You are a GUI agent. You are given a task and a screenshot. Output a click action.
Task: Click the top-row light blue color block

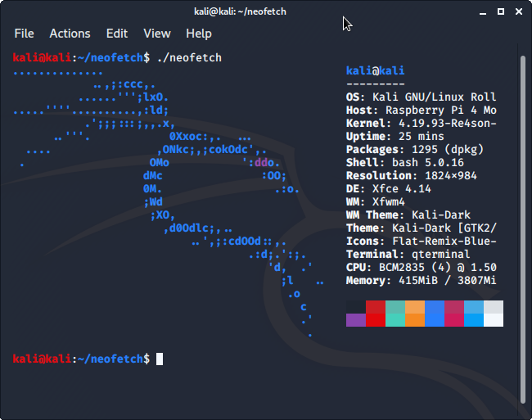pyautogui.click(x=474, y=307)
